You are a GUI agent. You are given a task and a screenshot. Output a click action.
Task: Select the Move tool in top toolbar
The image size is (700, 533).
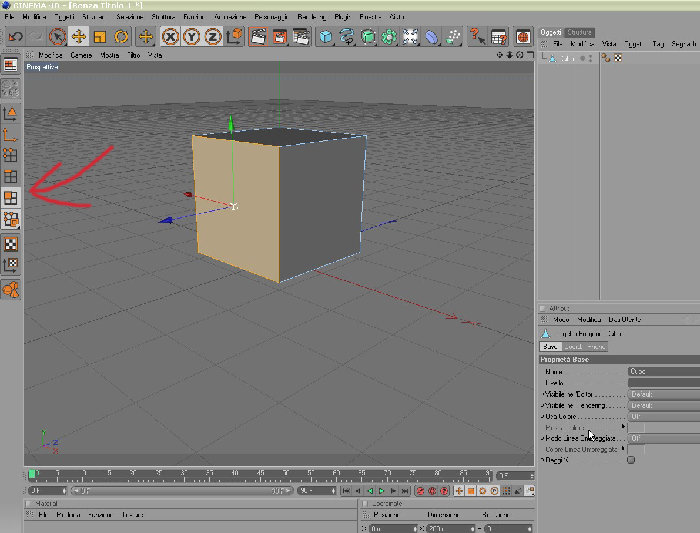point(79,37)
